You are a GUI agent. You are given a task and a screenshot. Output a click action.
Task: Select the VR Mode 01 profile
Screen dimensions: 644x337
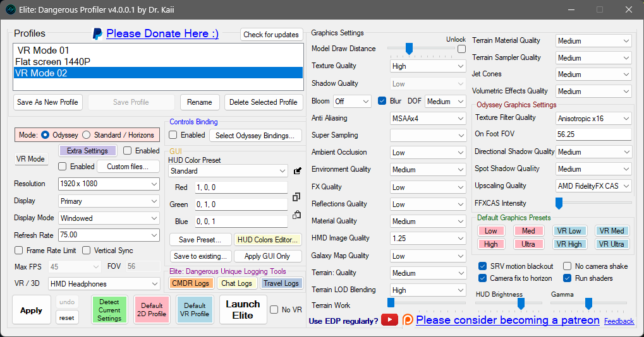(158, 50)
